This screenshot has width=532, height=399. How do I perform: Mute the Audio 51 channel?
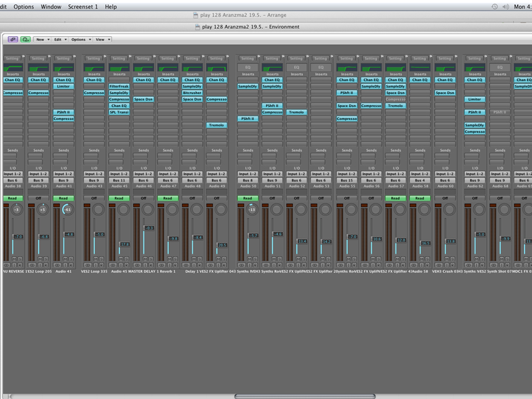(x=274, y=259)
